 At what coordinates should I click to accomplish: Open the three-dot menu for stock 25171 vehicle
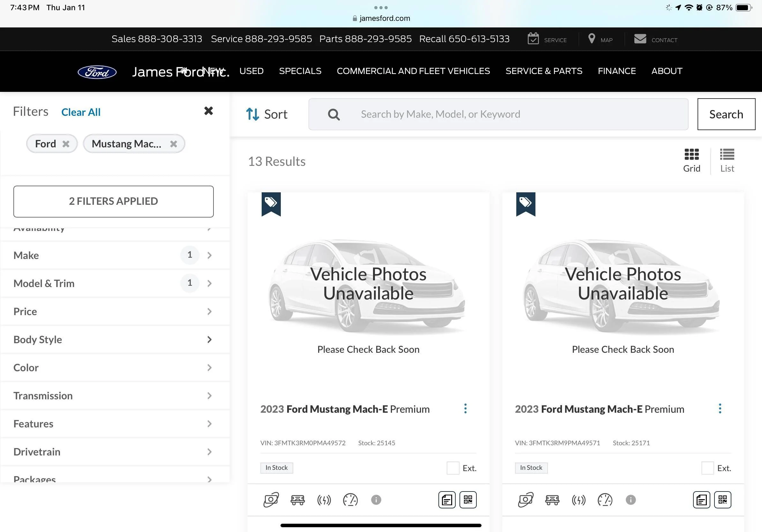point(720,409)
